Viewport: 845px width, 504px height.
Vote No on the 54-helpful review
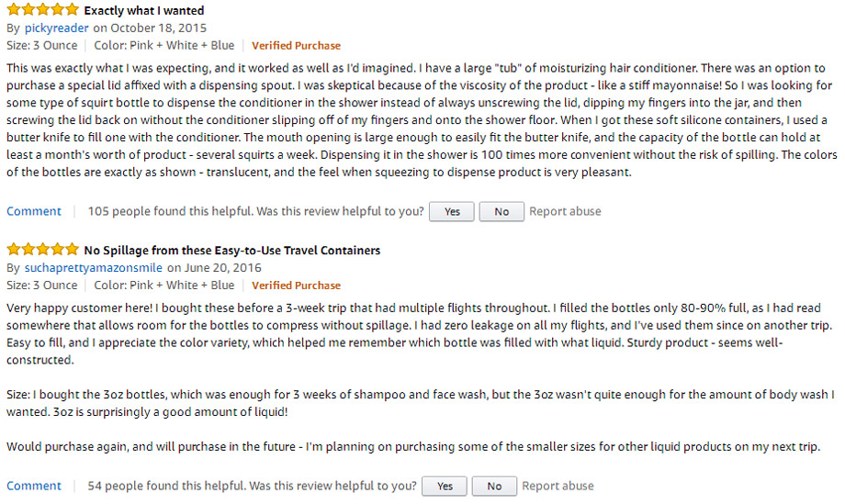[x=494, y=487]
